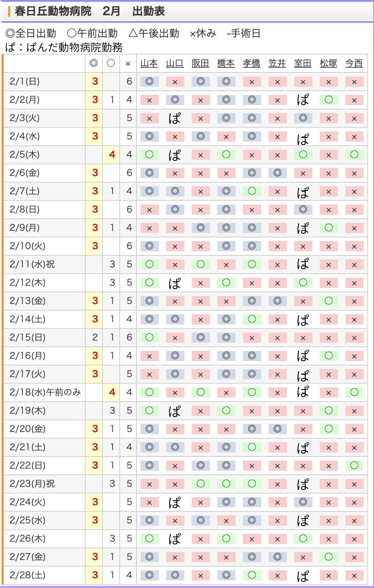Click the full-day count 2 on 2/15(日)
This screenshot has height=588, width=374.
pos(95,338)
